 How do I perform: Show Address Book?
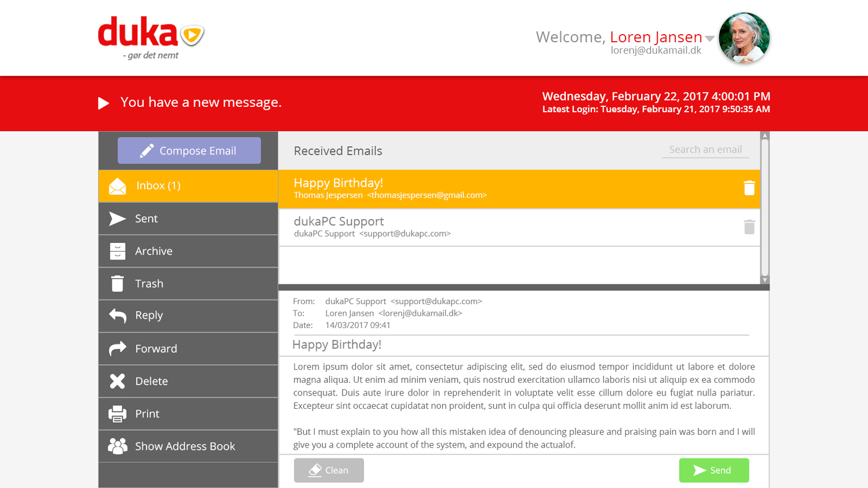point(188,446)
